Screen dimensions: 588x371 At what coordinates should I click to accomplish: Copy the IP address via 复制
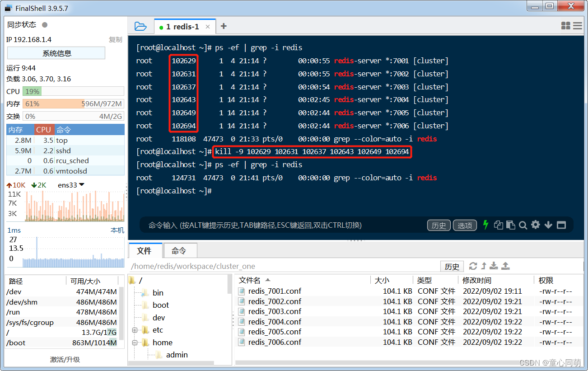coord(116,39)
